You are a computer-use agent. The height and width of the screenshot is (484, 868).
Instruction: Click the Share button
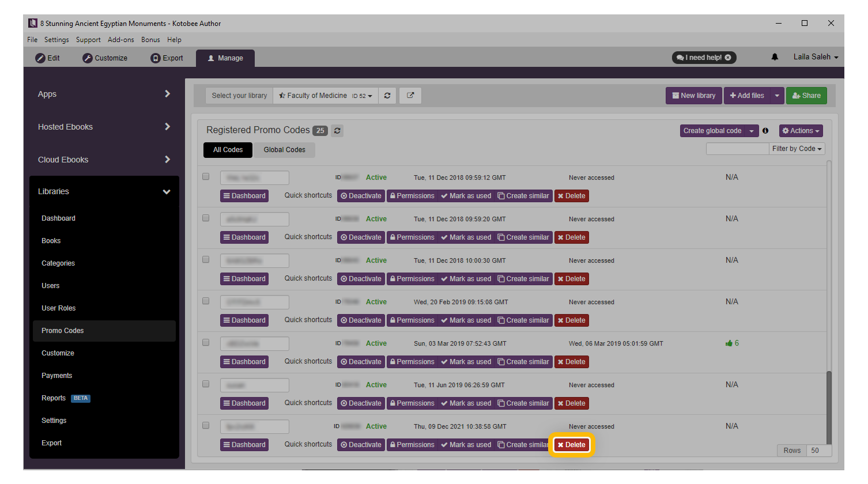pos(806,96)
